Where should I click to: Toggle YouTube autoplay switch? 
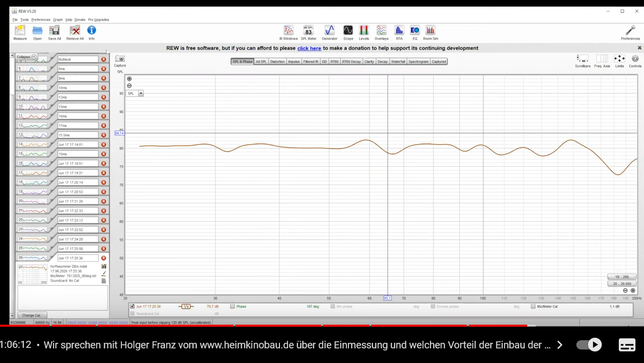click(589, 345)
